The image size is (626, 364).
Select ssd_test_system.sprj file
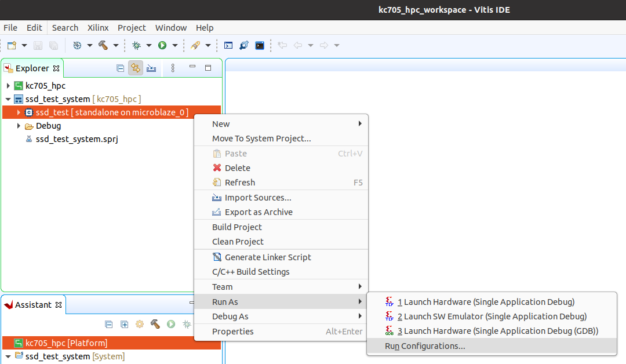77,139
